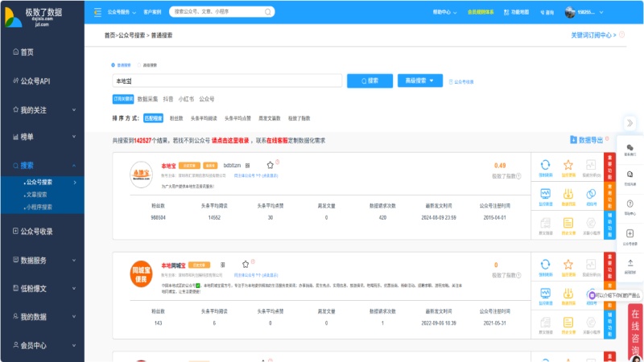Open the 高级搜索 blue dropdown button
The height and width of the screenshot is (362, 644).
[x=419, y=80]
